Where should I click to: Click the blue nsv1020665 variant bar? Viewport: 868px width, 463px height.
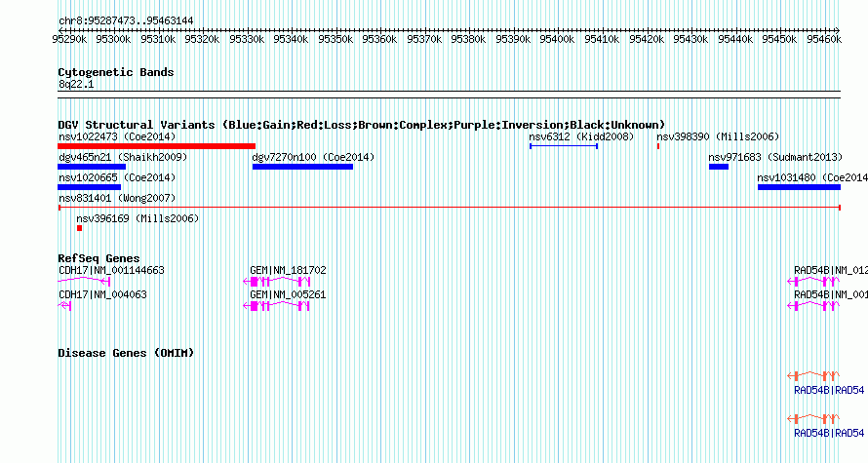(x=89, y=187)
